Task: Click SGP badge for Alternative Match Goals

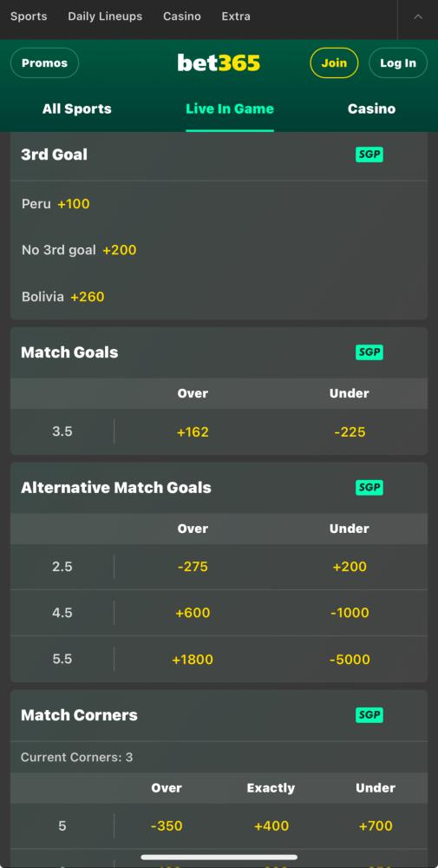Action: click(x=369, y=488)
